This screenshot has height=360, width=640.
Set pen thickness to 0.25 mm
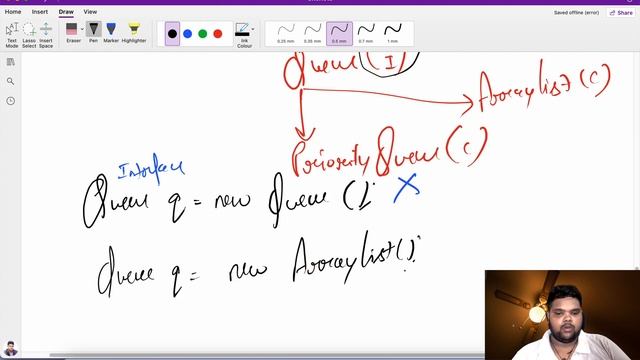286,33
